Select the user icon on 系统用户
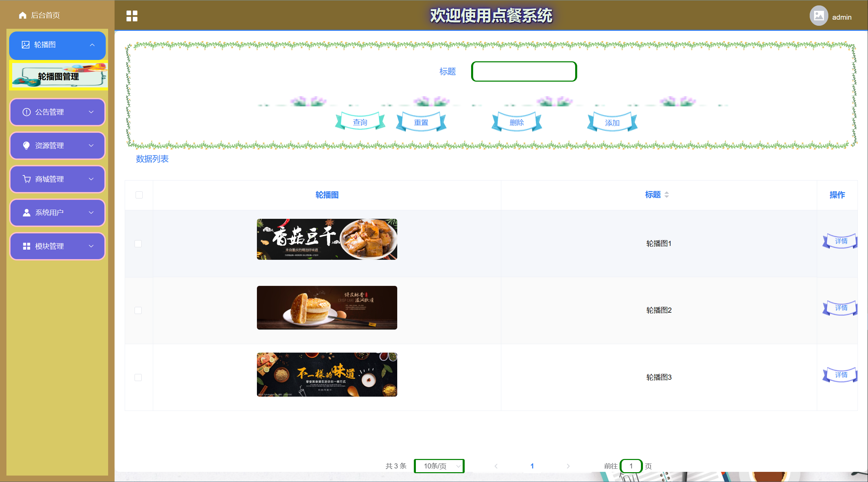This screenshot has width=868, height=482. pyautogui.click(x=26, y=212)
